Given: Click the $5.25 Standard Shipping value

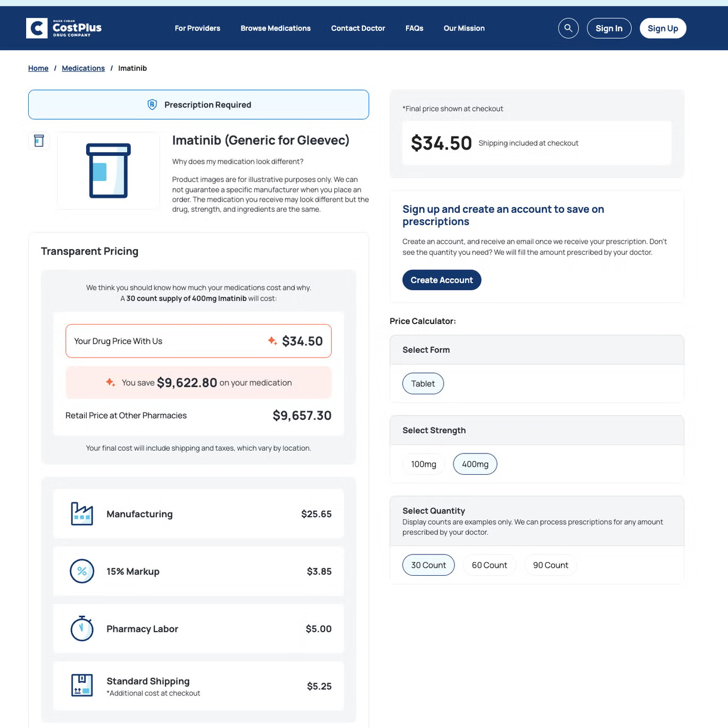Looking at the screenshot, I should click(x=319, y=686).
